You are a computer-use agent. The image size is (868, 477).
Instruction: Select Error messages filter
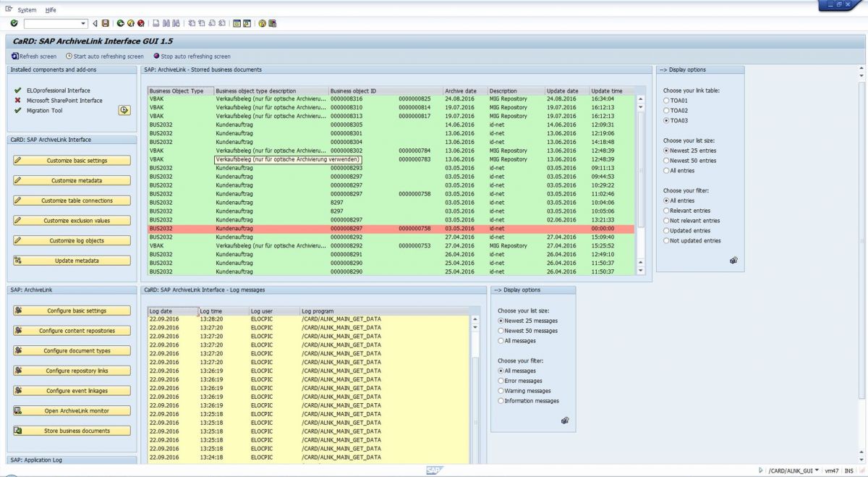click(x=501, y=381)
